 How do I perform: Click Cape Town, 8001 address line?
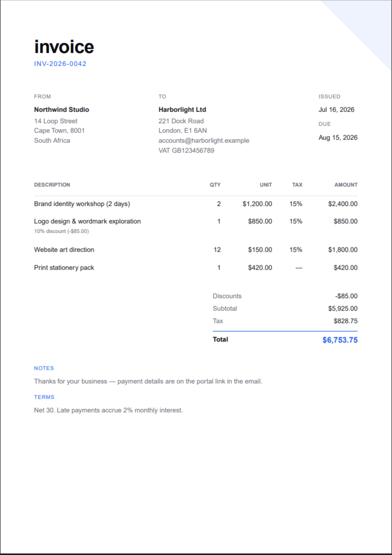pyautogui.click(x=59, y=131)
